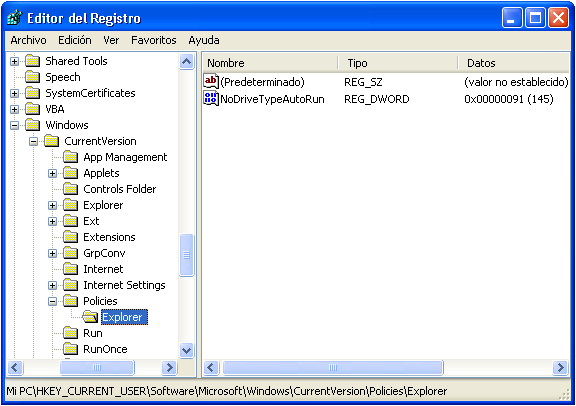Click the REG_SZ type cell

click(363, 82)
